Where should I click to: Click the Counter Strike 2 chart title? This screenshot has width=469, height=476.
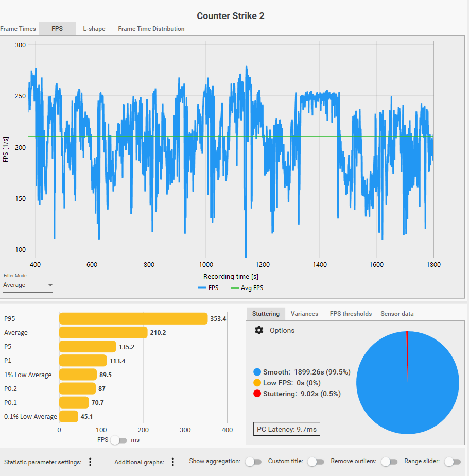pyautogui.click(x=231, y=16)
